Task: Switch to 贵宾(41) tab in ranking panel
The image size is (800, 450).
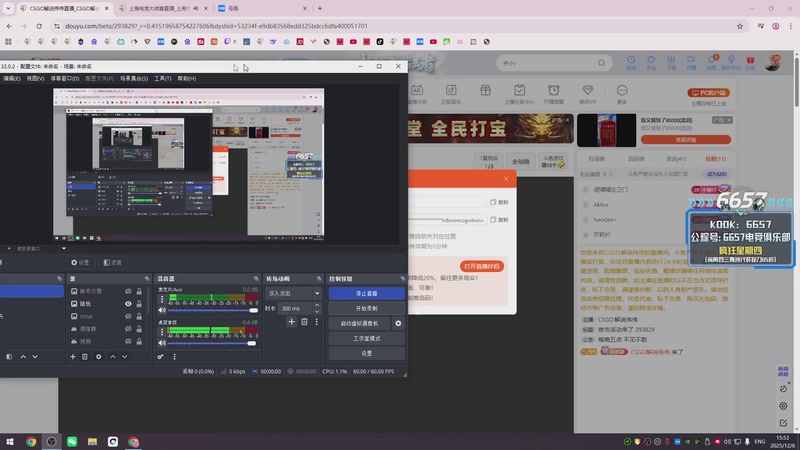Action: point(676,159)
